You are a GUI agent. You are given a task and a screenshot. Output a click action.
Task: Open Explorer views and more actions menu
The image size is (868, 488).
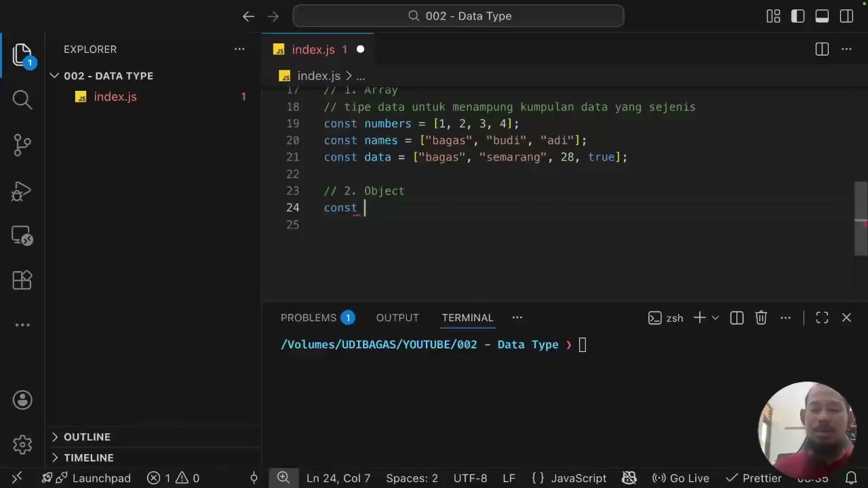point(239,49)
